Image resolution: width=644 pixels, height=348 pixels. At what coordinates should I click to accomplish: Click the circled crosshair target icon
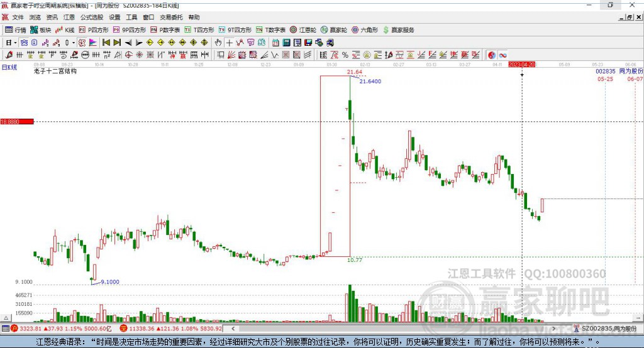click(128, 55)
